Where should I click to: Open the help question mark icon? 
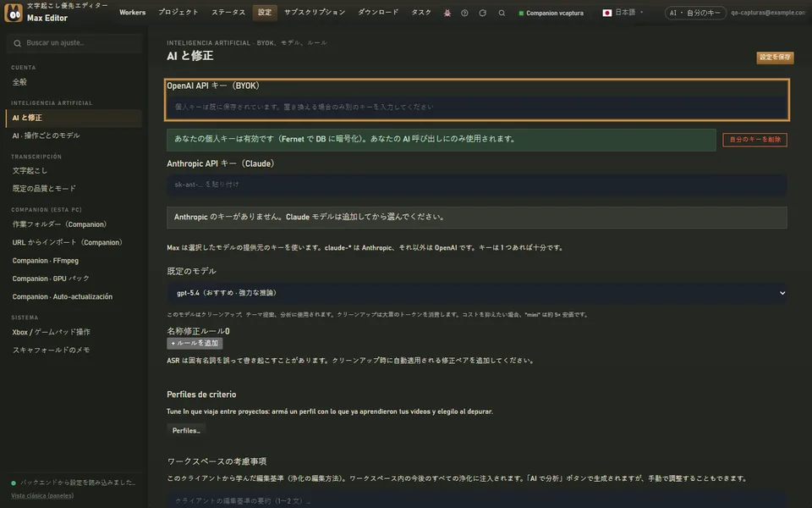click(x=464, y=13)
